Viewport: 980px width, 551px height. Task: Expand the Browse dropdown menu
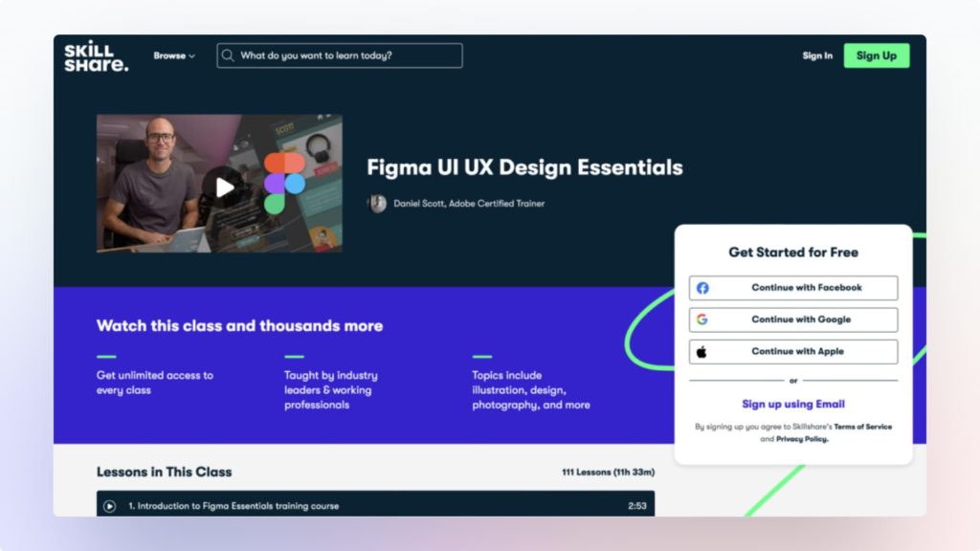click(173, 55)
